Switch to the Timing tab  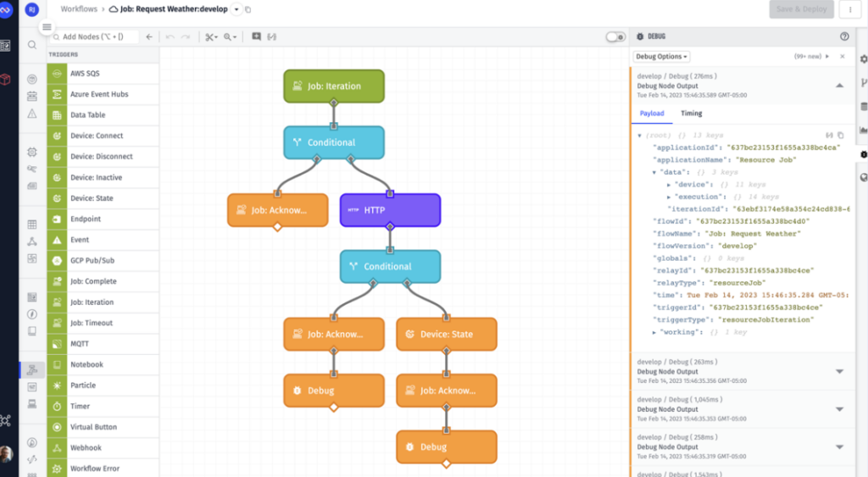coord(691,114)
